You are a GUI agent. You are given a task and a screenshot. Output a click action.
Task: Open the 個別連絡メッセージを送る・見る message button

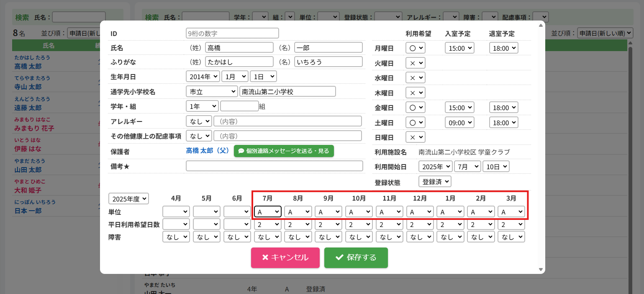click(x=284, y=151)
